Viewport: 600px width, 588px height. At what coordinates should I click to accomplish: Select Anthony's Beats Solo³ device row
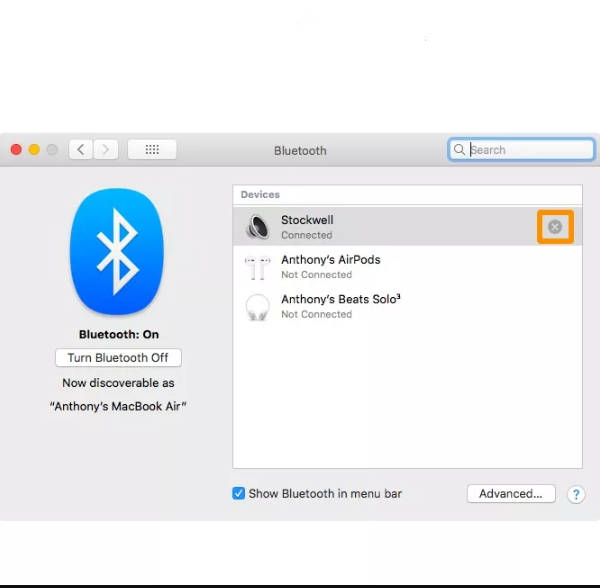pos(407,306)
